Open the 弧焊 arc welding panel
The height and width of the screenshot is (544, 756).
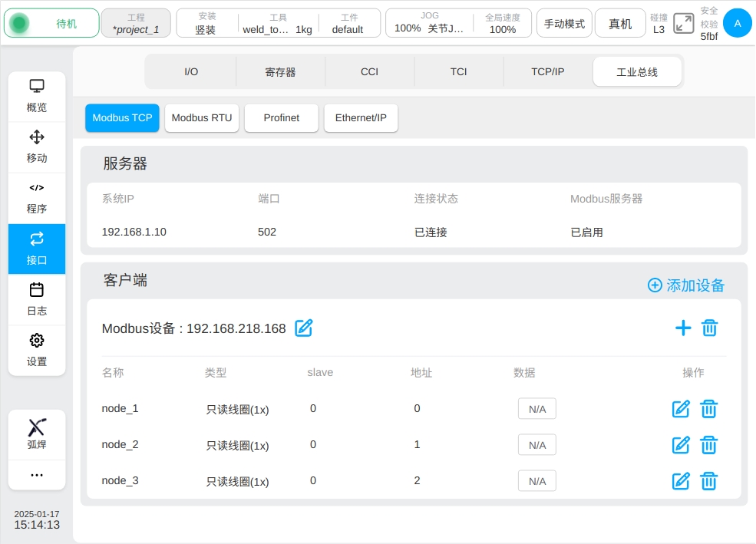click(x=37, y=434)
